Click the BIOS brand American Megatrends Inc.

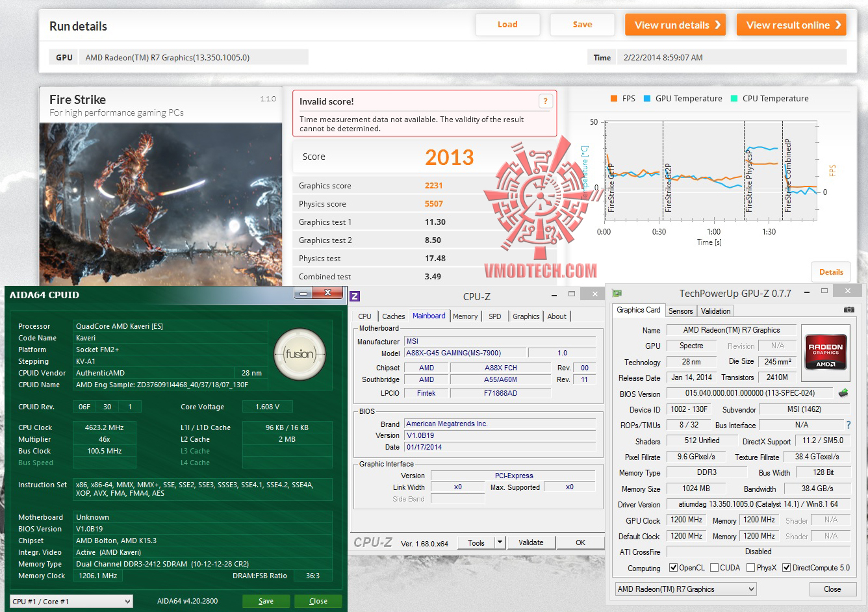click(500, 424)
